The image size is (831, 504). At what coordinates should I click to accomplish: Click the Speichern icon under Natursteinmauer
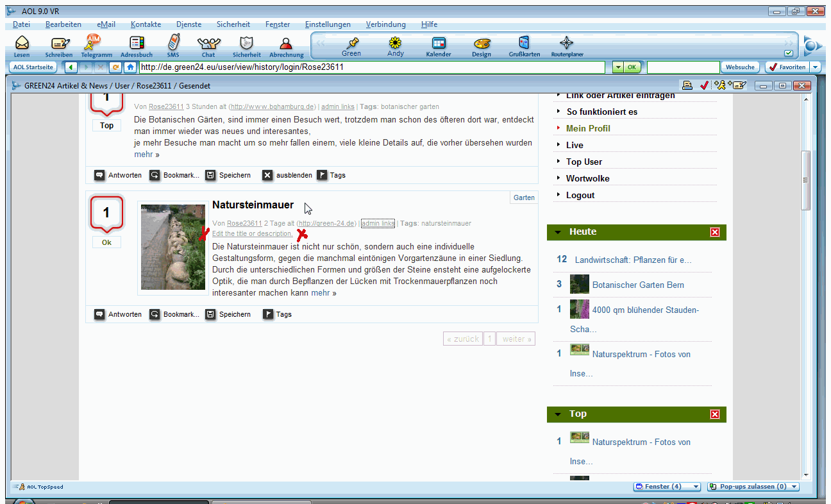210,314
